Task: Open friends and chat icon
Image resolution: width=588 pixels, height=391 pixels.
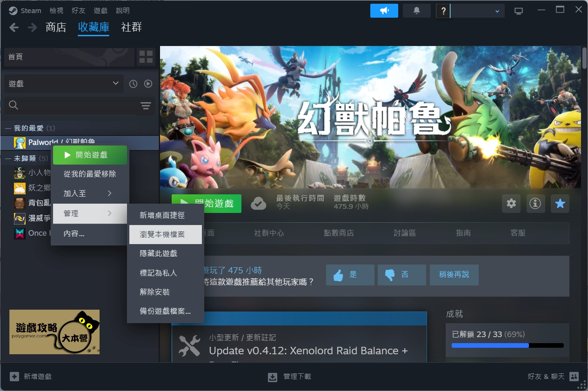Action: click(x=574, y=377)
